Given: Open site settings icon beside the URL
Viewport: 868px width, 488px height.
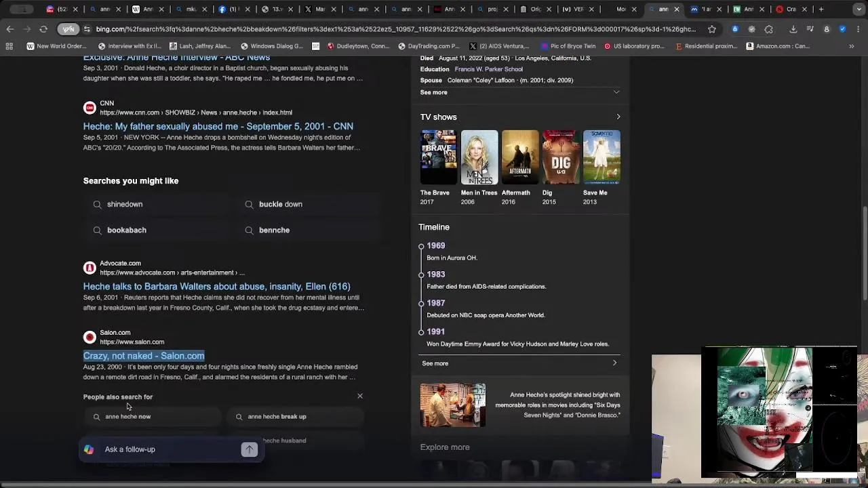Looking at the screenshot, I should (x=87, y=29).
